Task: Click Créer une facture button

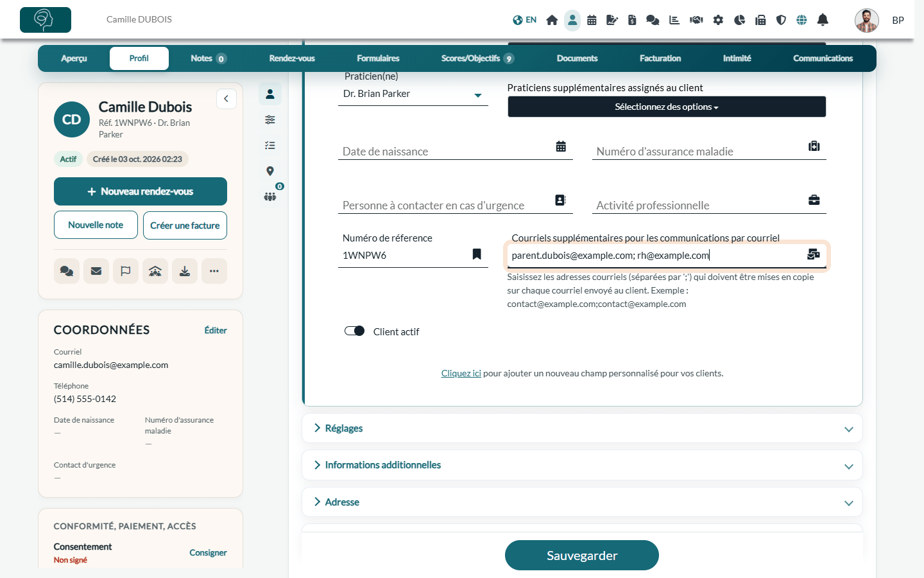Action: pos(185,225)
